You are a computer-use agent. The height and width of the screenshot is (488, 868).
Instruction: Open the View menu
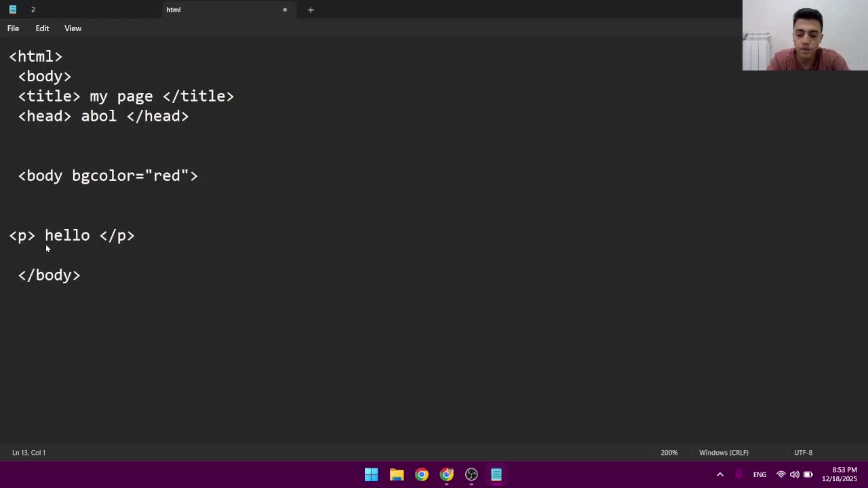[x=73, y=28]
